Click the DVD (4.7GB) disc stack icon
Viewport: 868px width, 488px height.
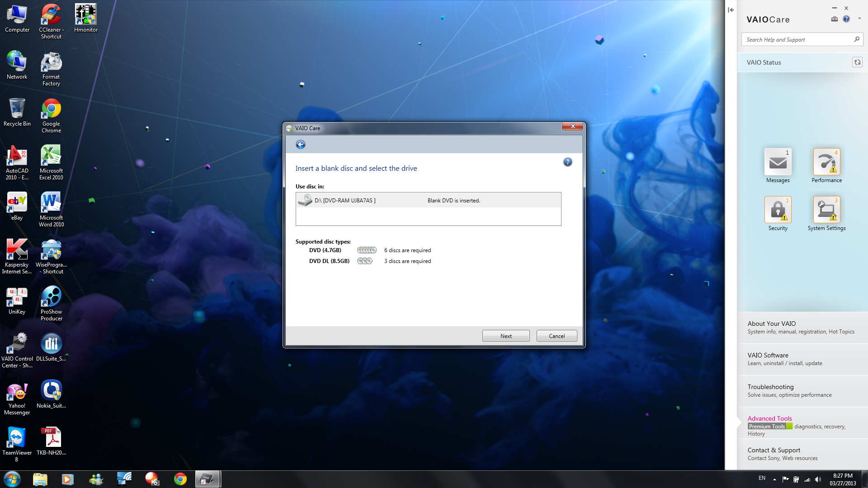pos(367,250)
